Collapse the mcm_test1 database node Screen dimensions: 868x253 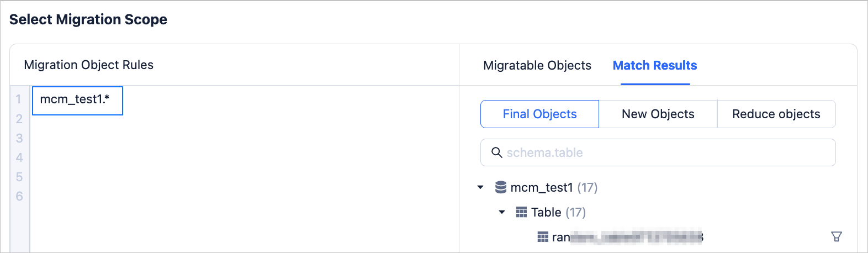(x=480, y=187)
